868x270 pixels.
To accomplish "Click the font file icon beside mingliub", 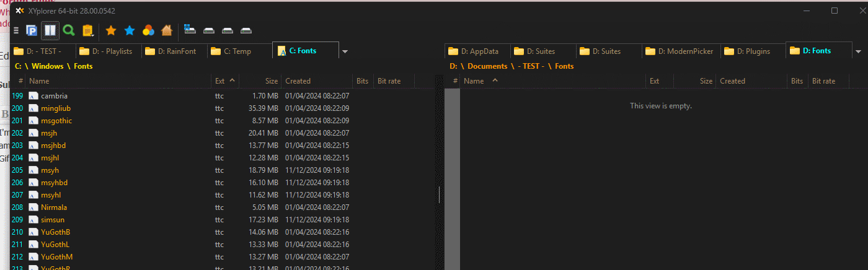I will point(33,108).
